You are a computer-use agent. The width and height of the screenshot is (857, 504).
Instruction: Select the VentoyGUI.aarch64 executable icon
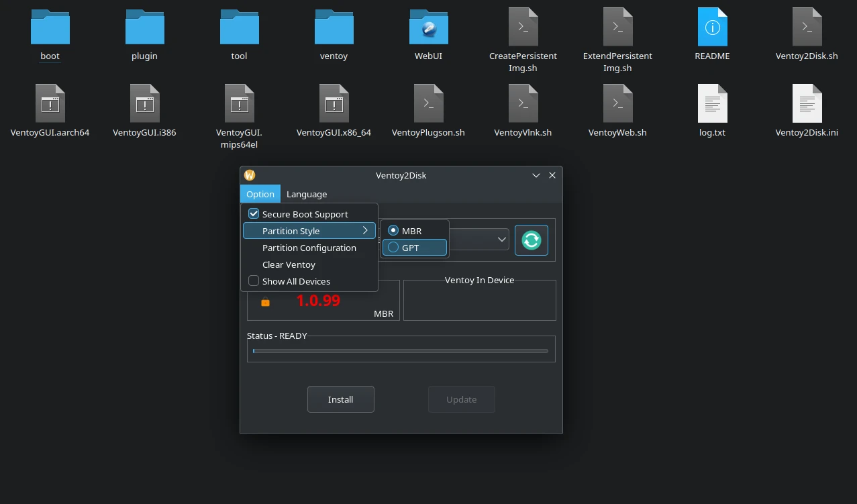(x=50, y=103)
